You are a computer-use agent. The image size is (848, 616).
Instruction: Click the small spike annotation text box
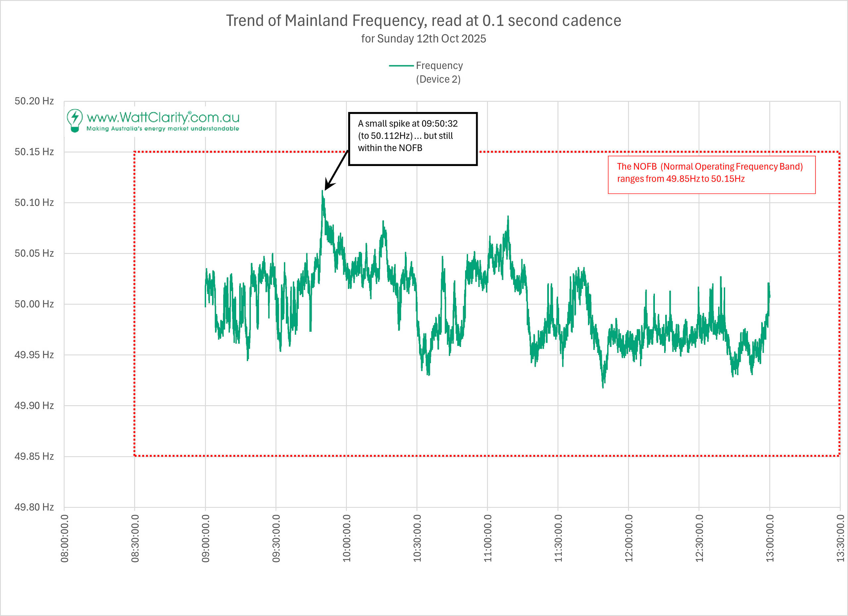pos(413,139)
